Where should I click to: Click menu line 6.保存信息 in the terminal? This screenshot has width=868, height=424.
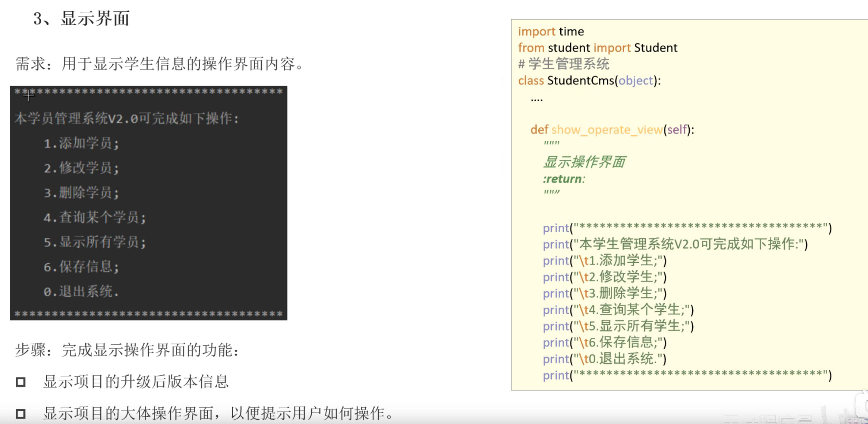[x=81, y=267]
